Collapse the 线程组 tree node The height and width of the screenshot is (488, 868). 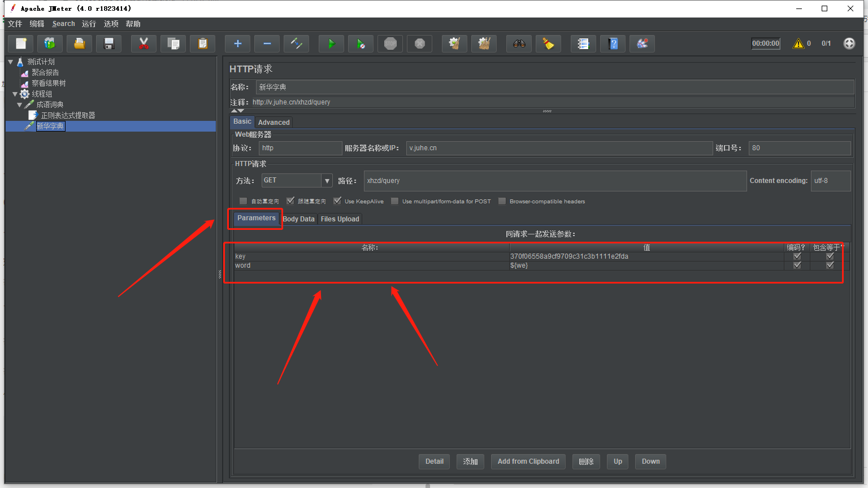tap(15, 94)
